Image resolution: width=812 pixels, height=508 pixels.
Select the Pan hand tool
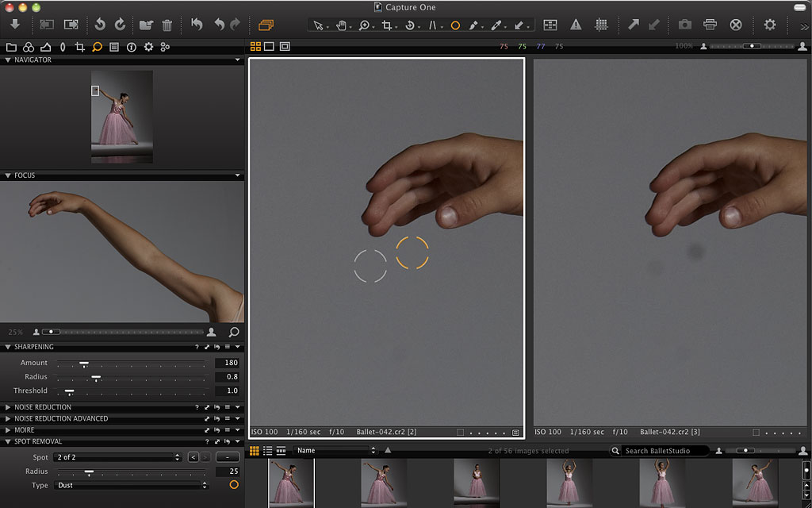341,25
